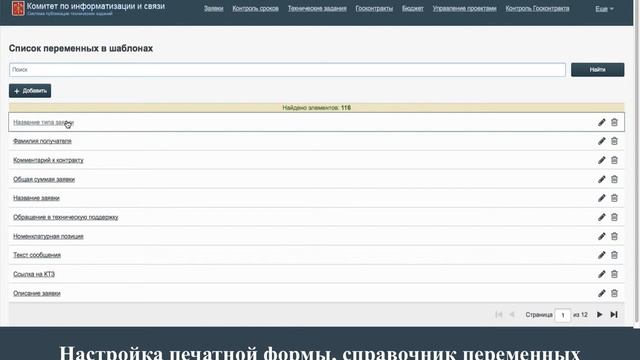Image resolution: width=640 pixels, height=360 pixels.
Task: Edit the 'Ссылка на КТЗ' variable
Action: coord(602,274)
